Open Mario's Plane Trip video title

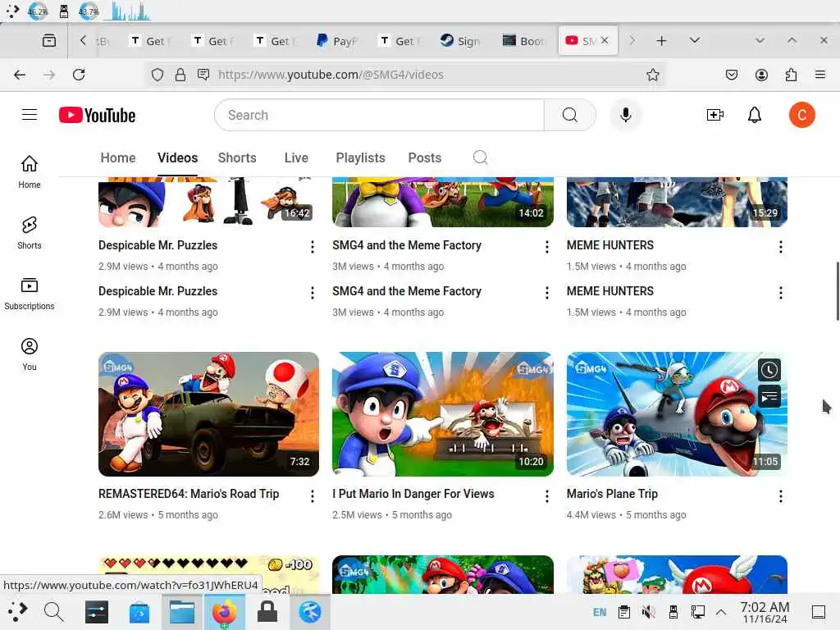(612, 493)
